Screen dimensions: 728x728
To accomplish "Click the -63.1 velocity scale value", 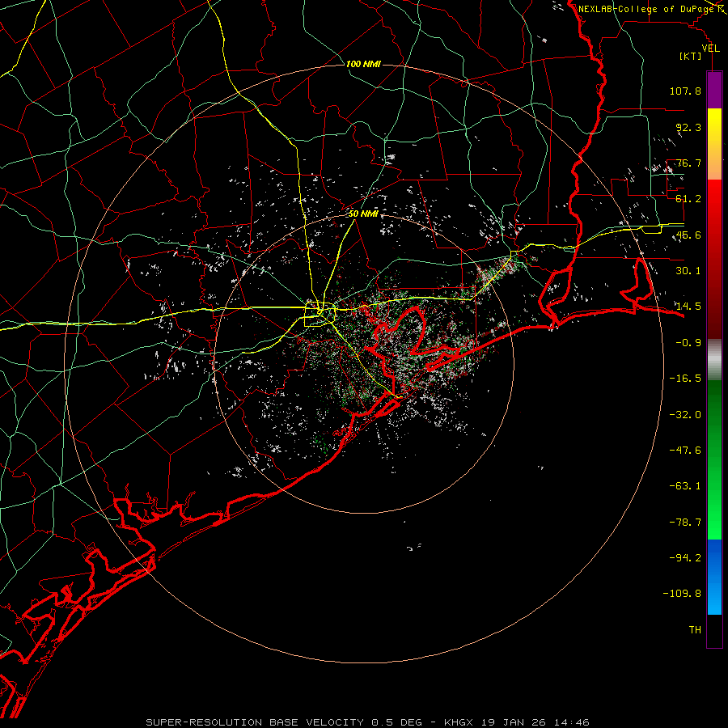I will [x=685, y=486].
